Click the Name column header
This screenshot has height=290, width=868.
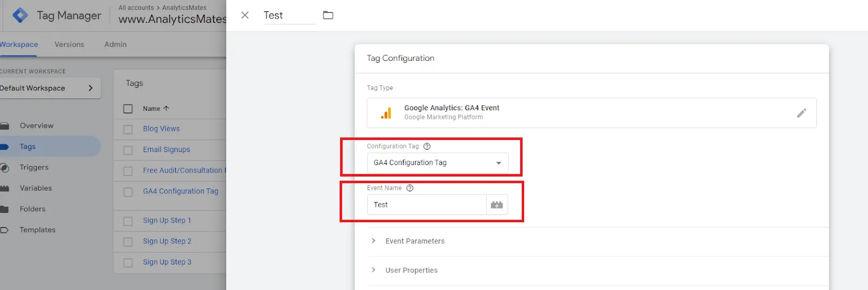151,109
